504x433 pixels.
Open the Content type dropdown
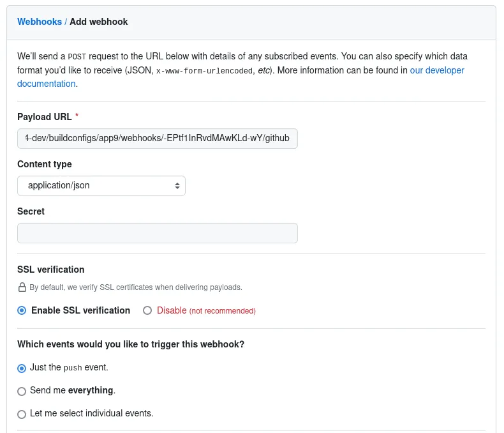pos(101,186)
